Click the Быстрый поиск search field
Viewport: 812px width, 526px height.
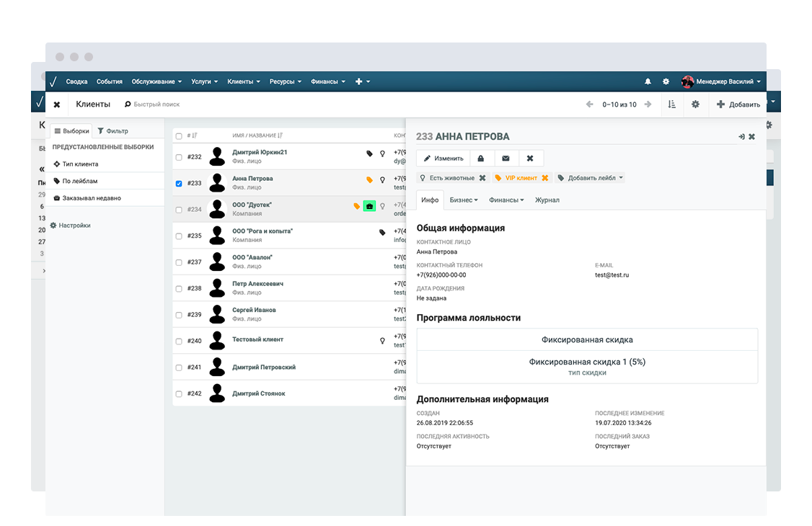click(156, 104)
